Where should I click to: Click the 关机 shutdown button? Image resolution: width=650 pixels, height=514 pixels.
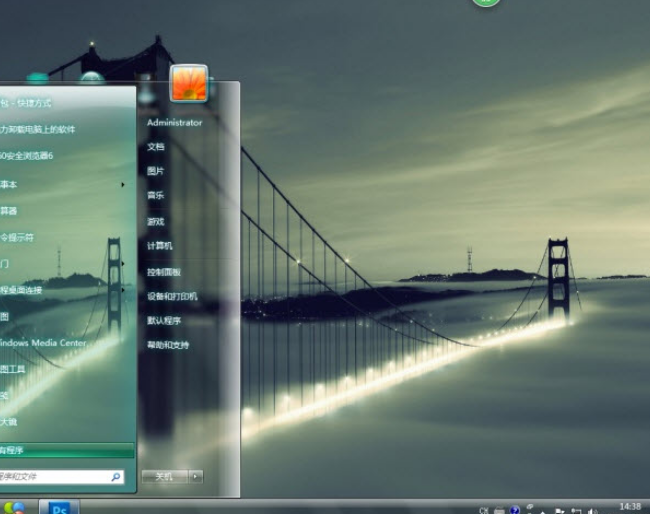[x=164, y=477]
